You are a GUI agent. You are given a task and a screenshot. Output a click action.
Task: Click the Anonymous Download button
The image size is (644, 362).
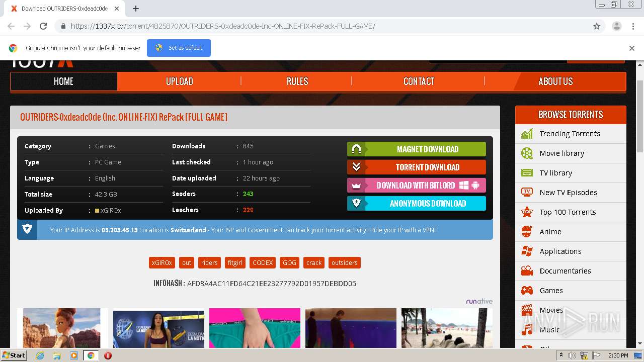click(x=417, y=203)
